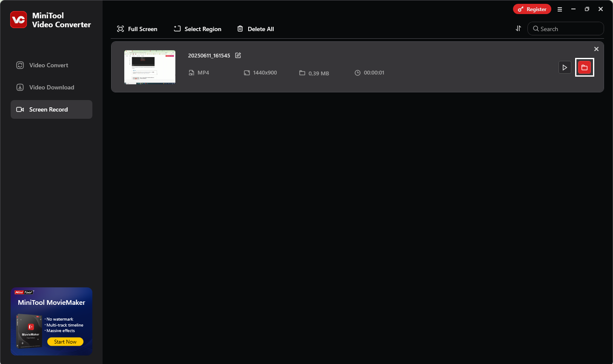Open the hamburger menu
Screen dimensions: 613x364
click(560, 9)
